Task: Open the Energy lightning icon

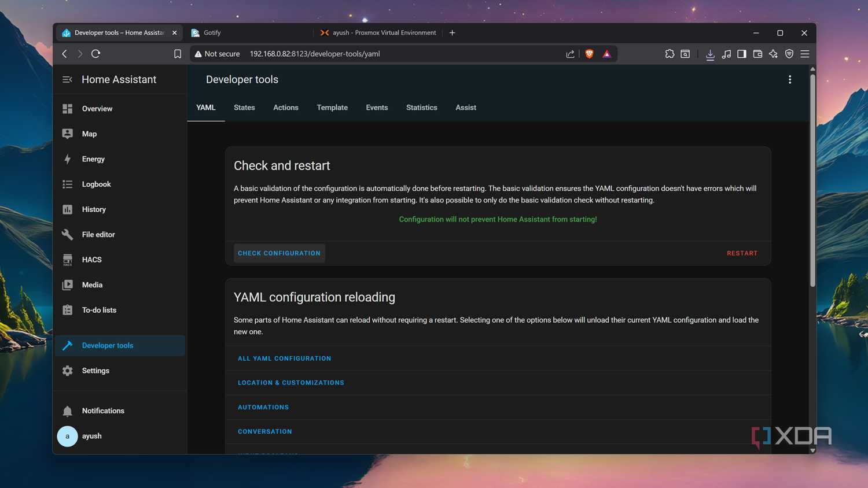Action: tap(68, 159)
